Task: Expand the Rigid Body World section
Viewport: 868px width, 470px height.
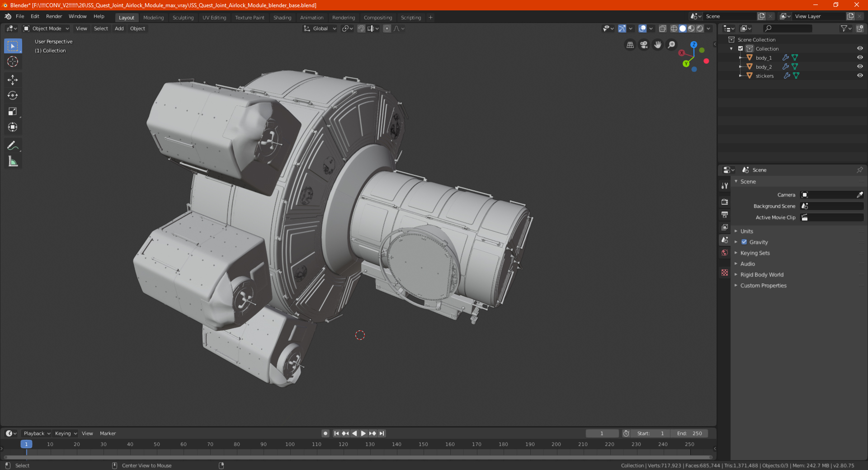Action: [761, 275]
